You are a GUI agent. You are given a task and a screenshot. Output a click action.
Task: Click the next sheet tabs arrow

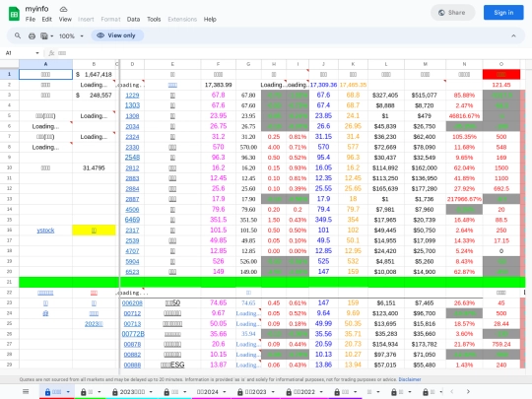click(x=468, y=391)
